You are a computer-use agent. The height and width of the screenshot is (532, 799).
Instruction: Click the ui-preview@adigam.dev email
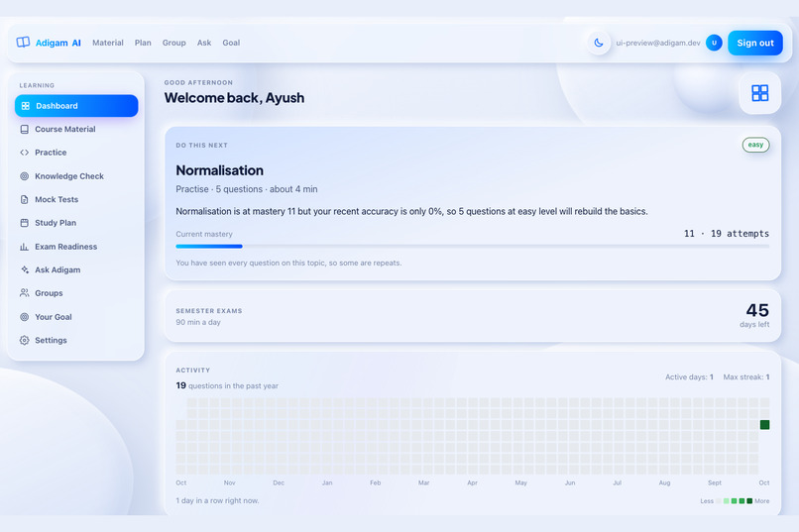[658, 43]
